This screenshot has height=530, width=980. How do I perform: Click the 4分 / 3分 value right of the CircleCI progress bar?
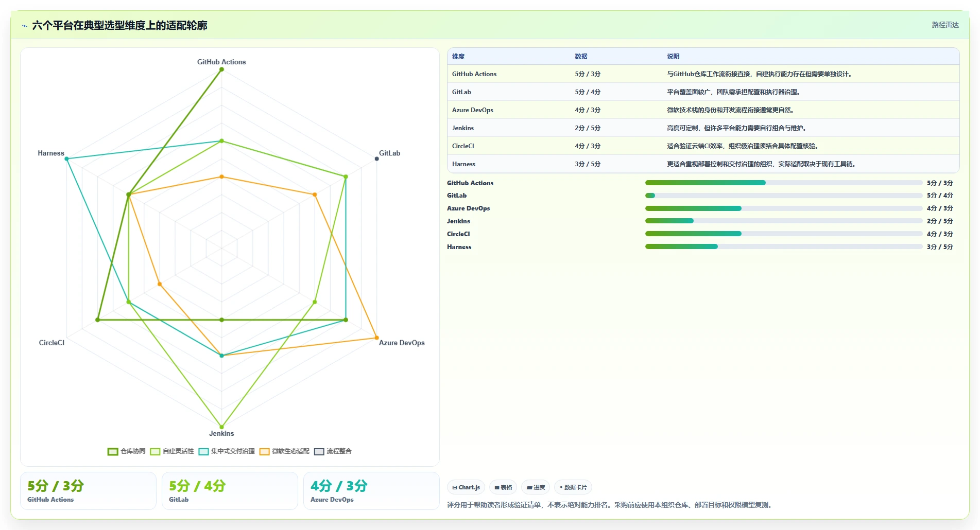click(x=940, y=234)
